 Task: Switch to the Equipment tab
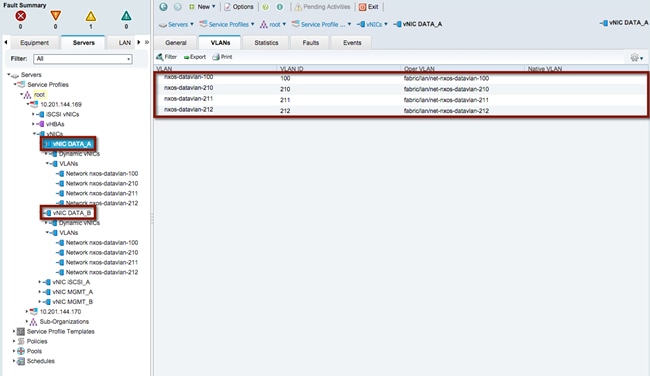[34, 43]
